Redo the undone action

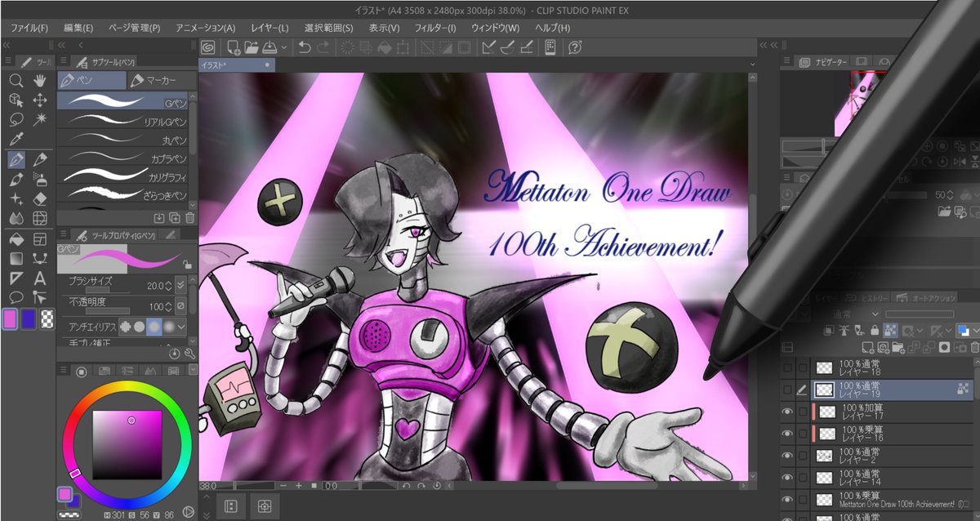(x=324, y=47)
